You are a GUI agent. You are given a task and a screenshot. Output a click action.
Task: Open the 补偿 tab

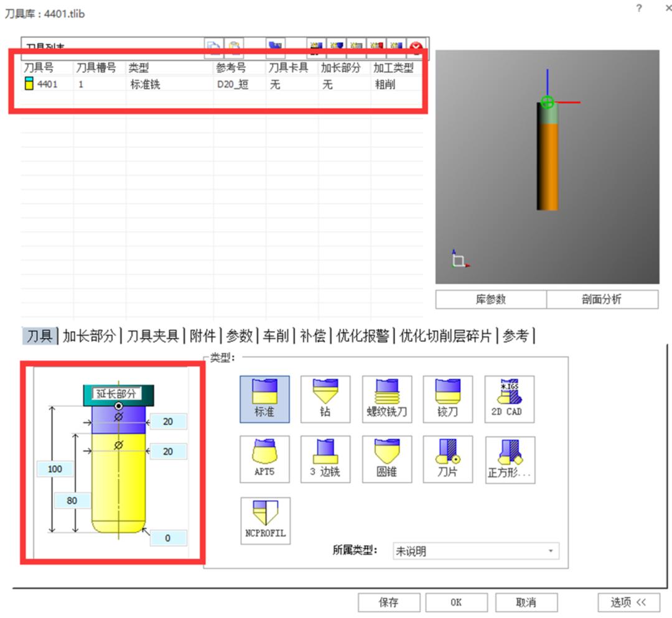click(313, 336)
